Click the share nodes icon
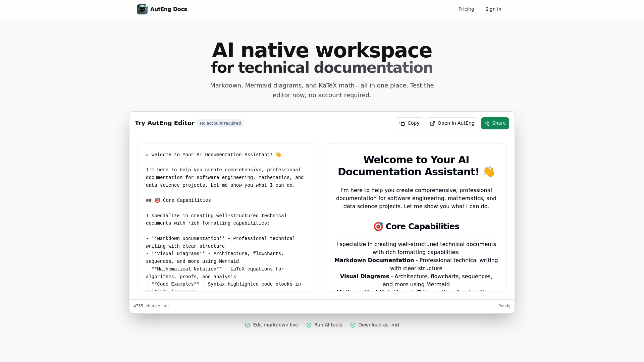 click(487, 123)
